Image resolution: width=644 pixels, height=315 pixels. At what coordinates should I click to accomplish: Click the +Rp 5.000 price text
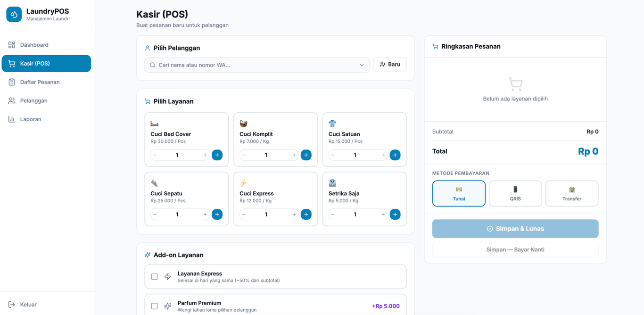[x=386, y=306]
